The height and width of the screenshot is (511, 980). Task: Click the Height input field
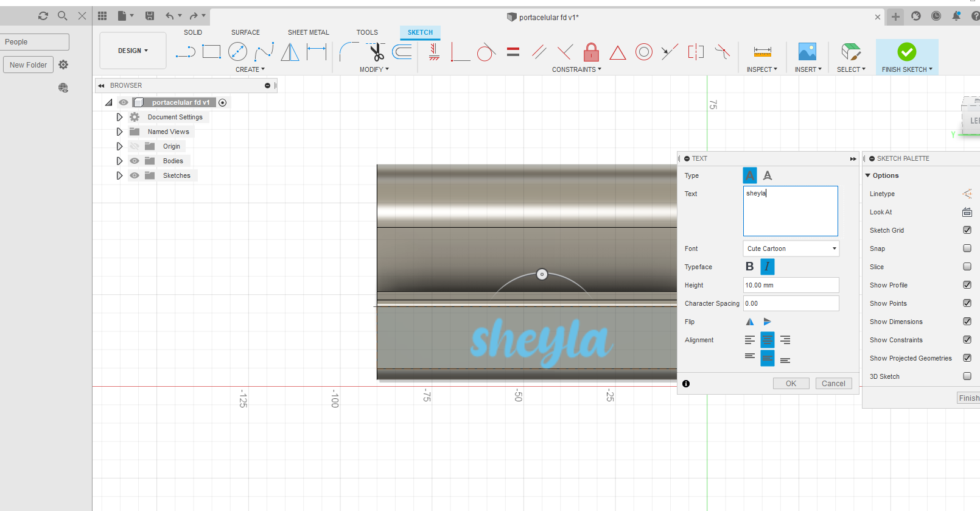tap(791, 285)
